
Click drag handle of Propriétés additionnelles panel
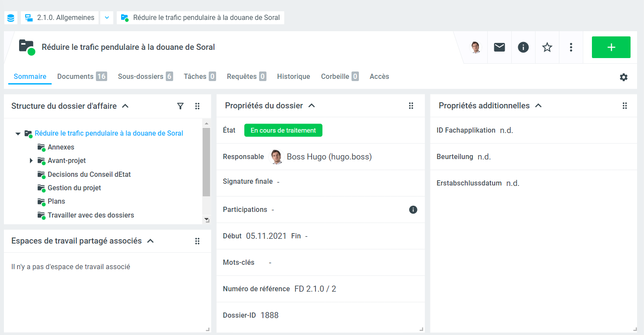pos(625,106)
